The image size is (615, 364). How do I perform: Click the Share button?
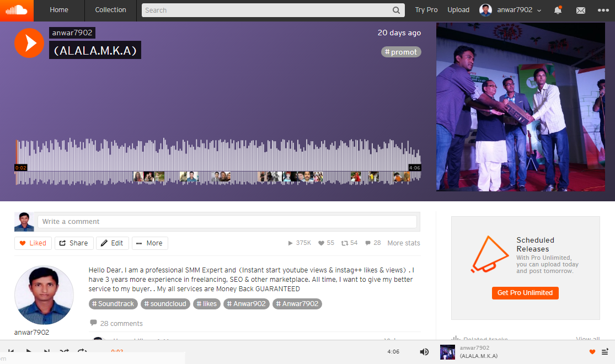[74, 243]
